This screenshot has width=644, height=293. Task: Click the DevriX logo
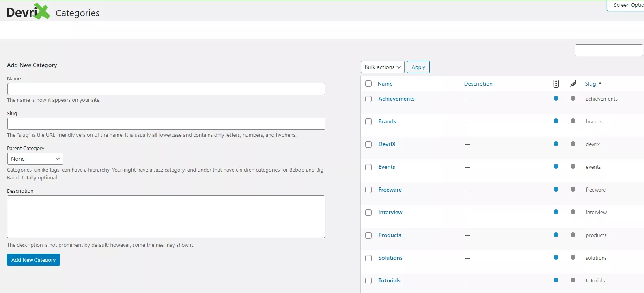pos(28,11)
